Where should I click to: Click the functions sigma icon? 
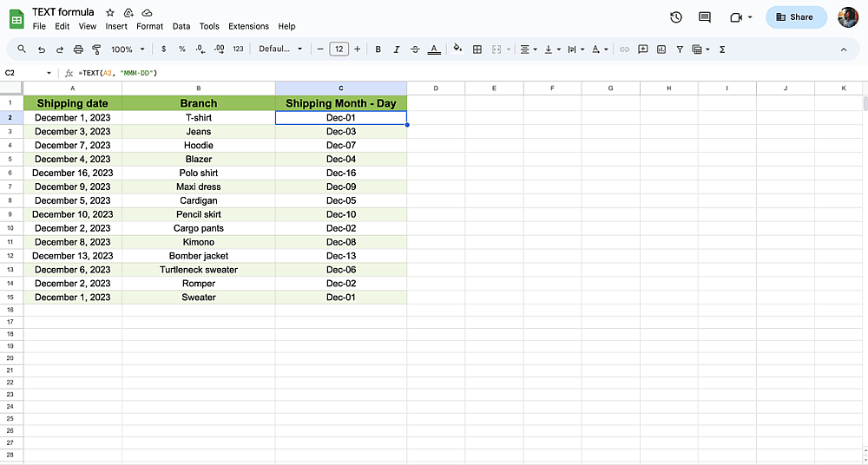[x=722, y=49]
